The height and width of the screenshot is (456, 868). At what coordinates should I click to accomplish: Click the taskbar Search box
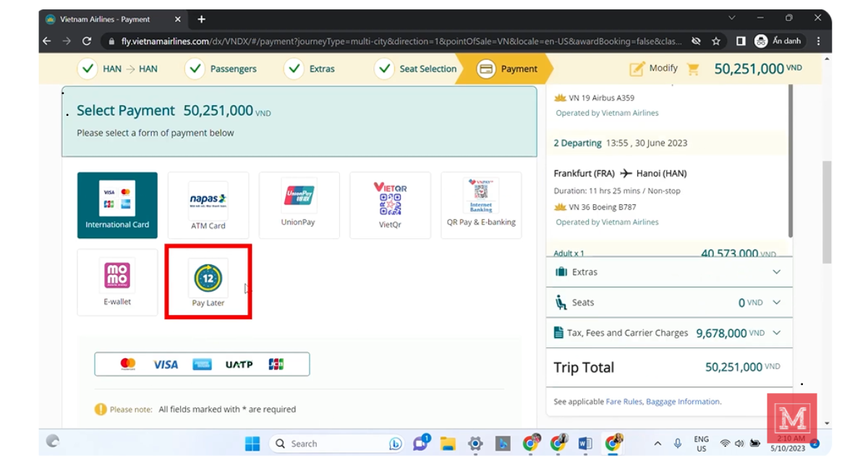click(337, 443)
